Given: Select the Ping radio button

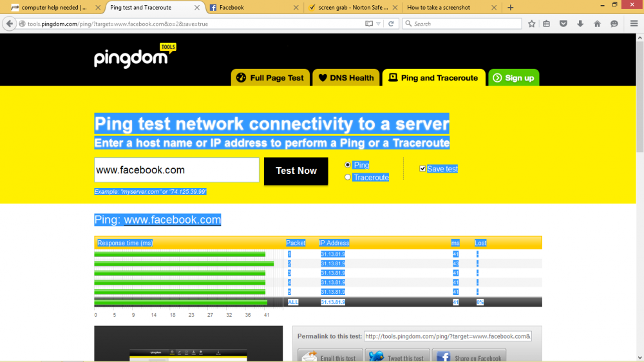Looking at the screenshot, I should (348, 165).
